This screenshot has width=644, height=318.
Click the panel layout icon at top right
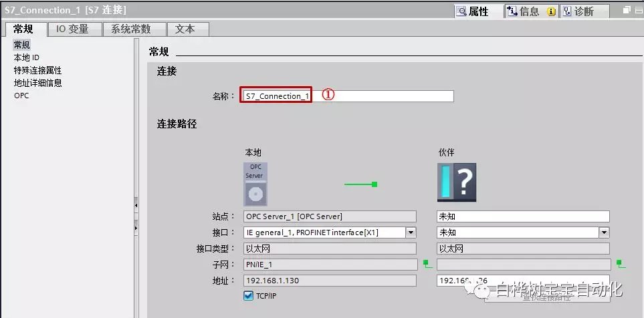(x=639, y=11)
